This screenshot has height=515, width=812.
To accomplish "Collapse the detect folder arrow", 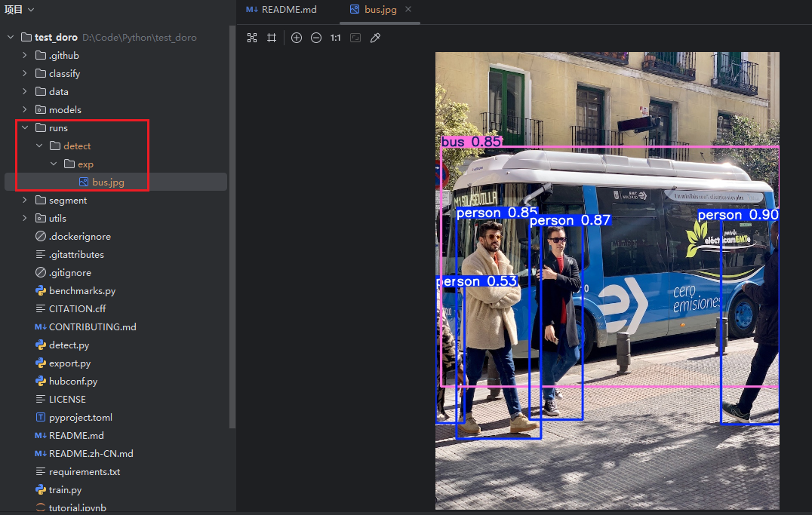I will tap(38, 146).
